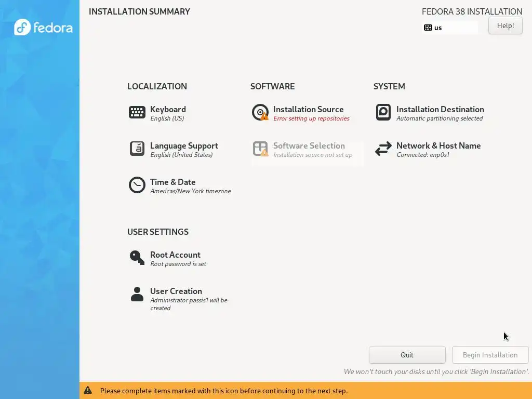The height and width of the screenshot is (399, 532).
Task: Click 'Americas/New York timezone' text
Action: click(190, 191)
